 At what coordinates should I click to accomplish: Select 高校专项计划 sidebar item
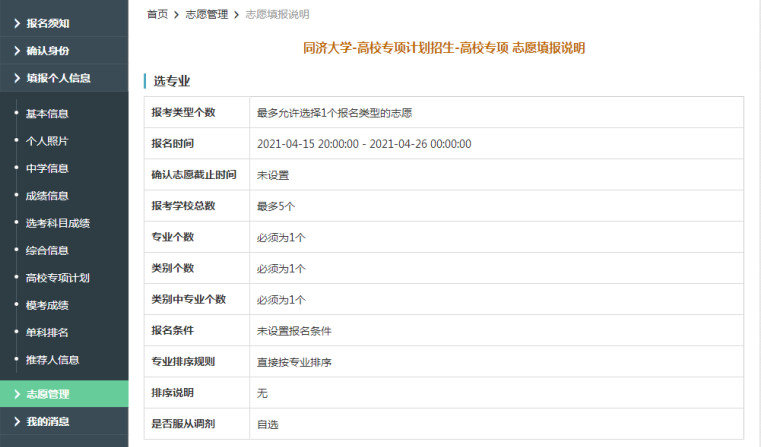point(58,278)
